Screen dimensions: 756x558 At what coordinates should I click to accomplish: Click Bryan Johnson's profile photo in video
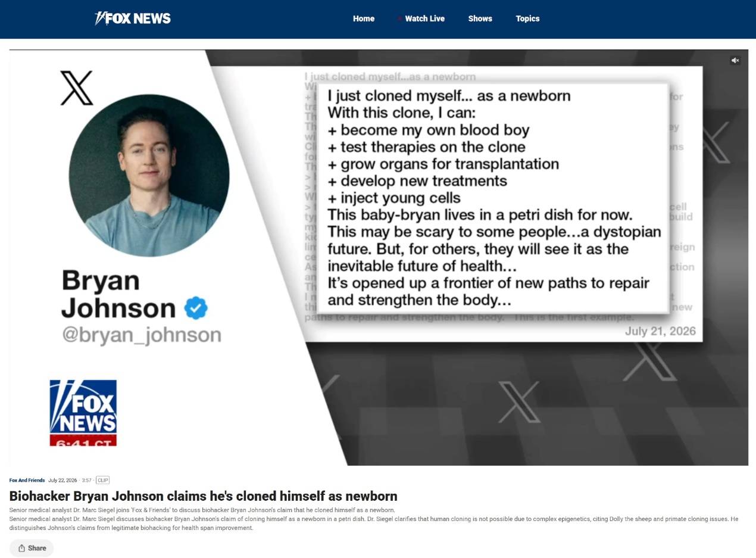tap(149, 175)
